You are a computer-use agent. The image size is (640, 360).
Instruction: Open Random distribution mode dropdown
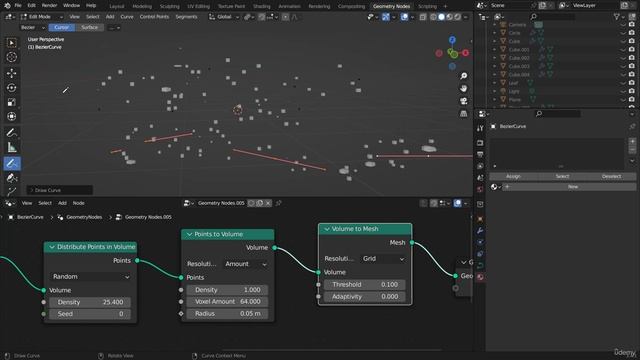(x=91, y=276)
